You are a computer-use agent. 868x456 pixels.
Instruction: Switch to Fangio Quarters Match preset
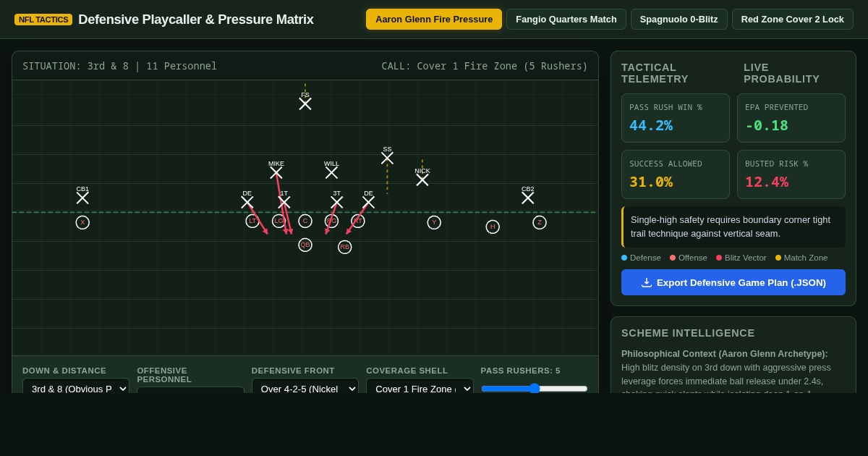tap(566, 19)
